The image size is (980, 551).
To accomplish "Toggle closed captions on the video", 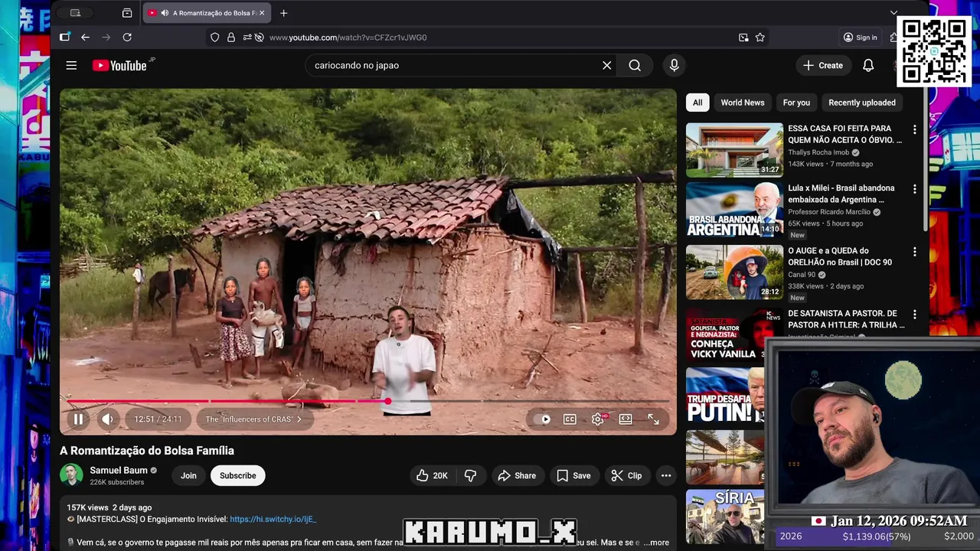I will point(570,419).
